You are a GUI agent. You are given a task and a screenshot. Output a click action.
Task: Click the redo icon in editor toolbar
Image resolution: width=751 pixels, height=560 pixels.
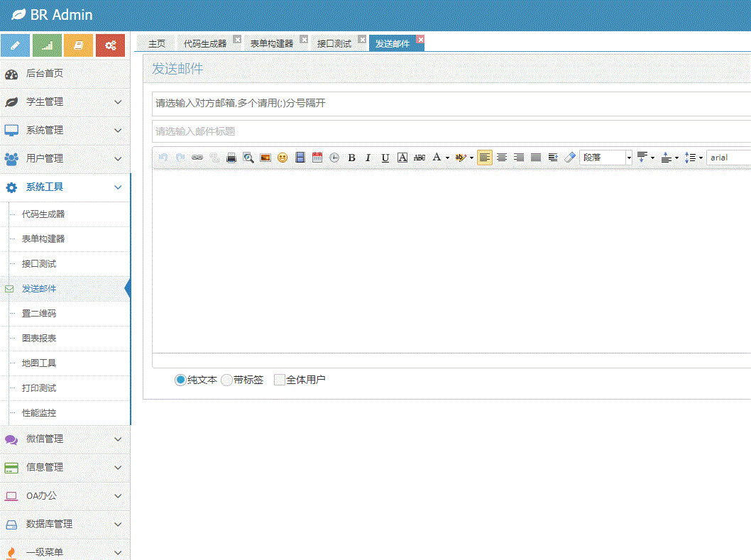(x=180, y=158)
